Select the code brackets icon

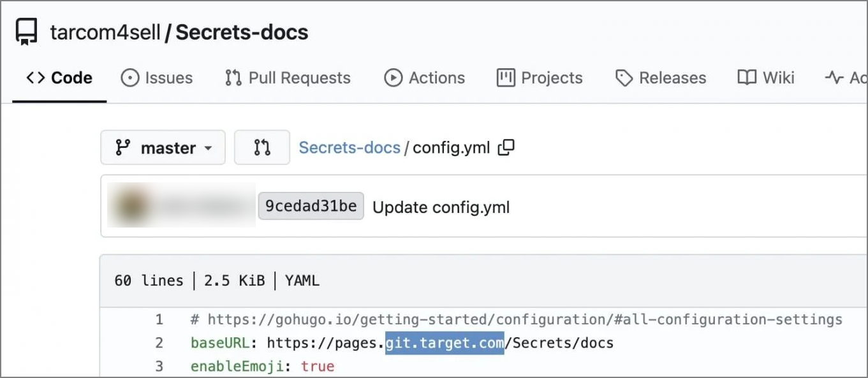click(x=36, y=77)
